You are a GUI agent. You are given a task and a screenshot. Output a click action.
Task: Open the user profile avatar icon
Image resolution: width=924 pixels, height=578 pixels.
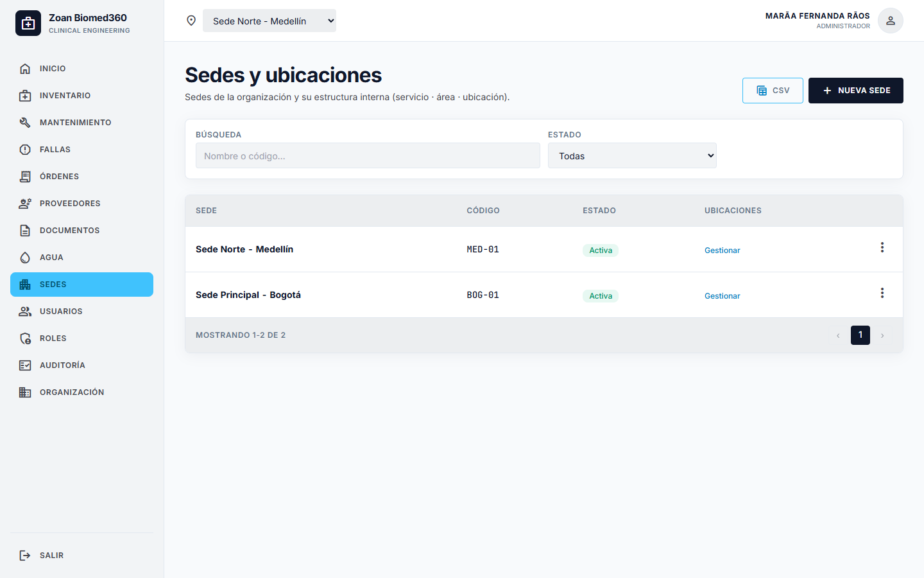pyautogui.click(x=890, y=21)
